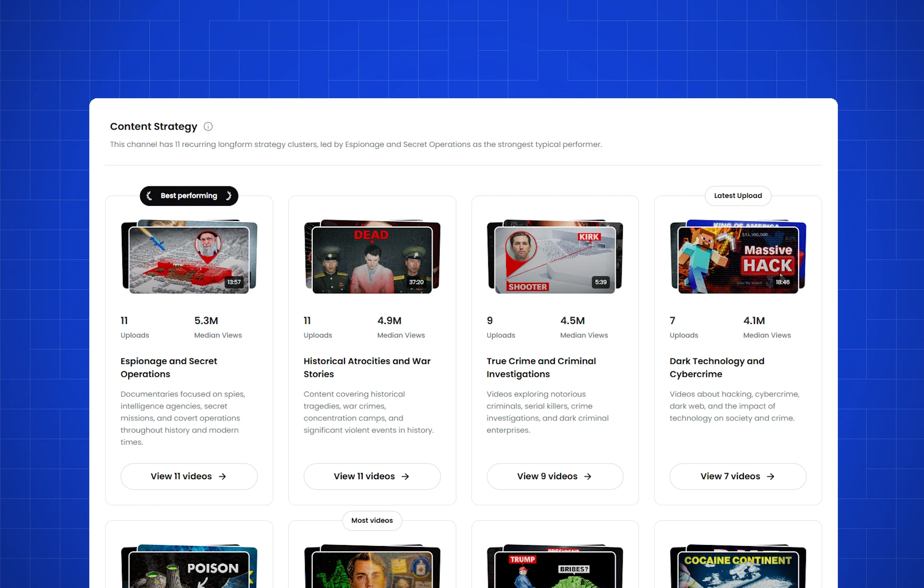Click the 5:39 duration label
The width and height of the screenshot is (924, 588).
[x=601, y=282]
